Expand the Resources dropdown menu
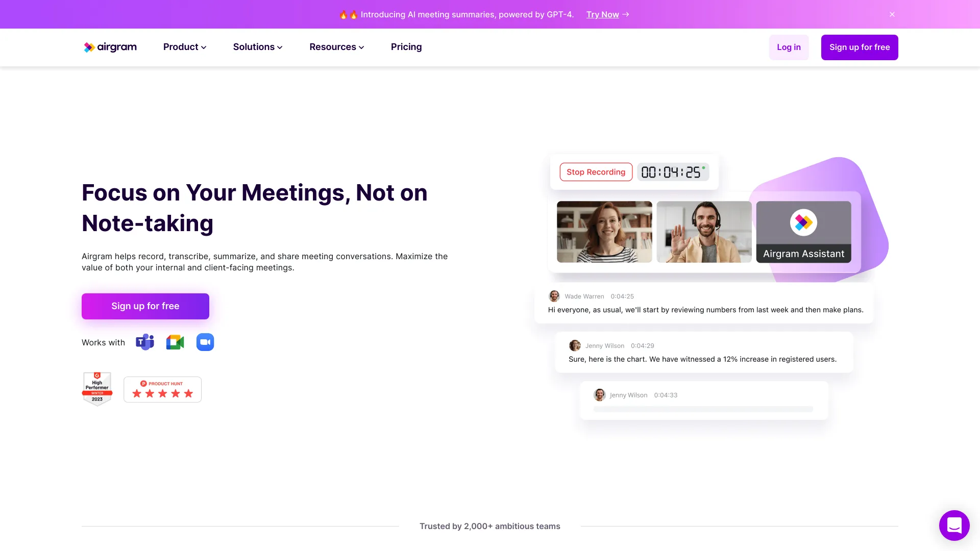The width and height of the screenshot is (980, 551). tap(337, 47)
